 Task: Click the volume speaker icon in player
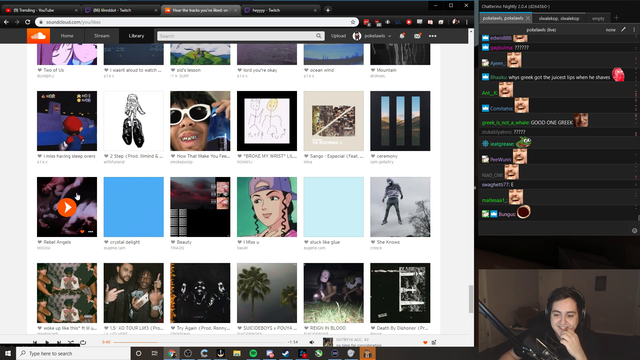click(312, 342)
